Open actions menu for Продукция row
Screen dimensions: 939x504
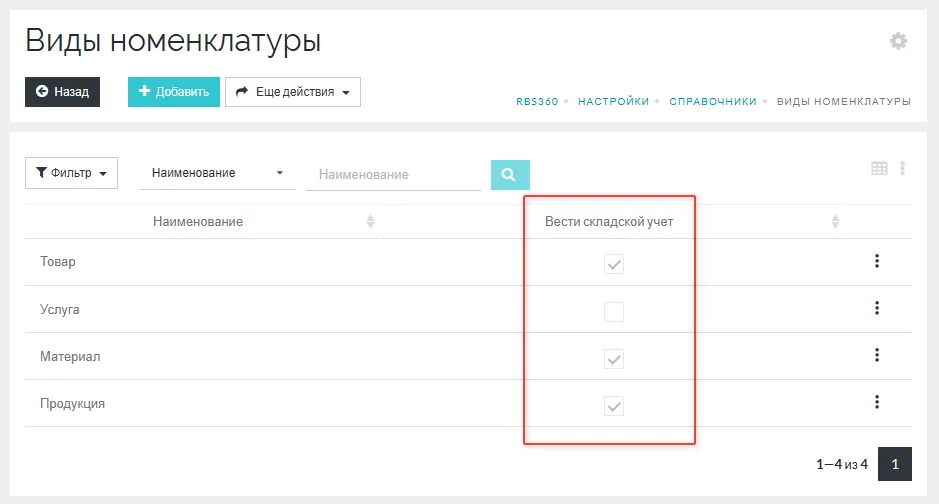tap(876, 402)
